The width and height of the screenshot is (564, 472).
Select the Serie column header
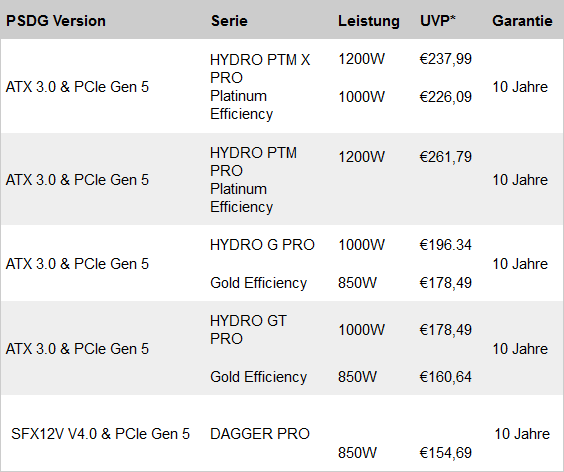[x=229, y=21]
